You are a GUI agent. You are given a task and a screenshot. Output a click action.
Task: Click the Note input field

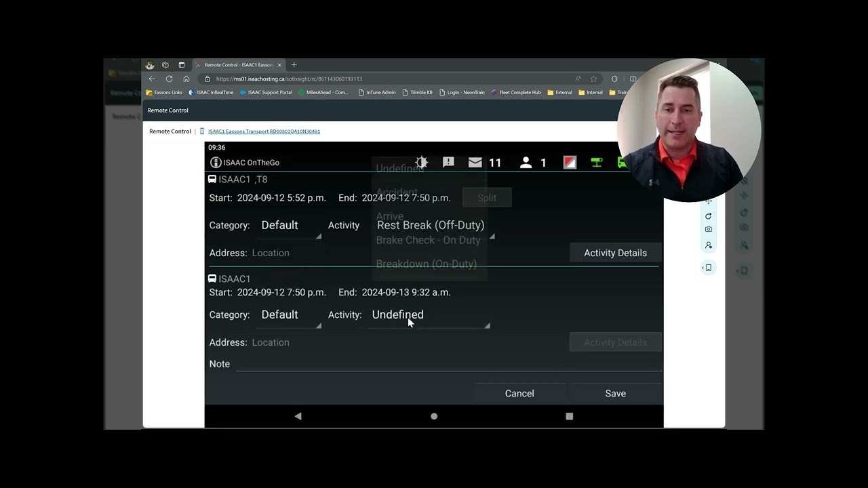(x=448, y=364)
